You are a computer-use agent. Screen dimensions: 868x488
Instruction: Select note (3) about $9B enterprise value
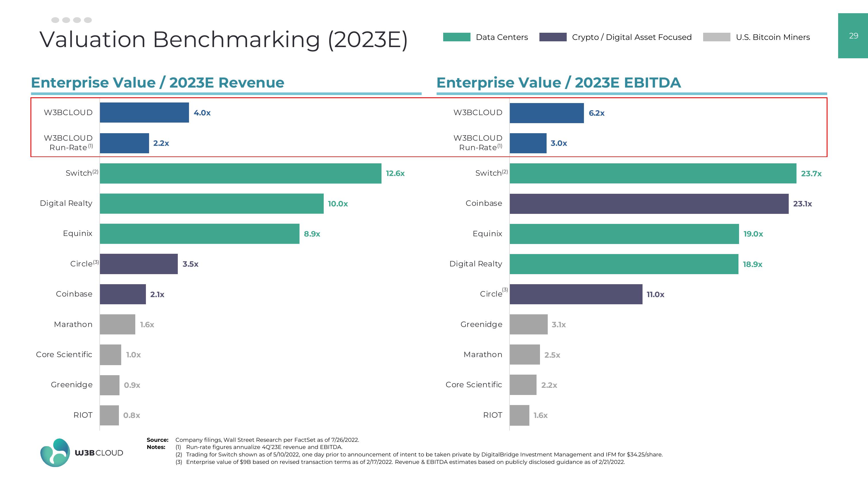click(400, 462)
